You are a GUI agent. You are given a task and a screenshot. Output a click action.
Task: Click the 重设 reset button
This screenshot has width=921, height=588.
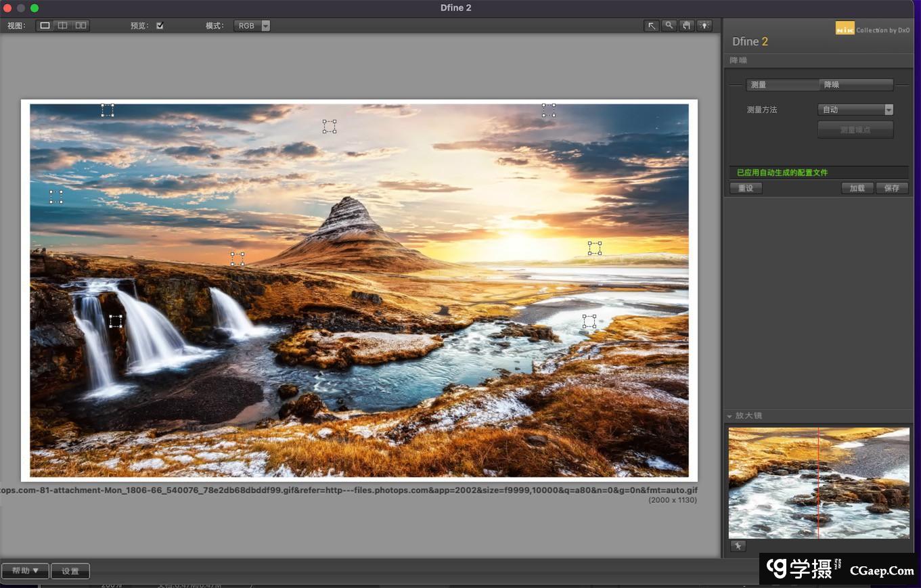[746, 188]
